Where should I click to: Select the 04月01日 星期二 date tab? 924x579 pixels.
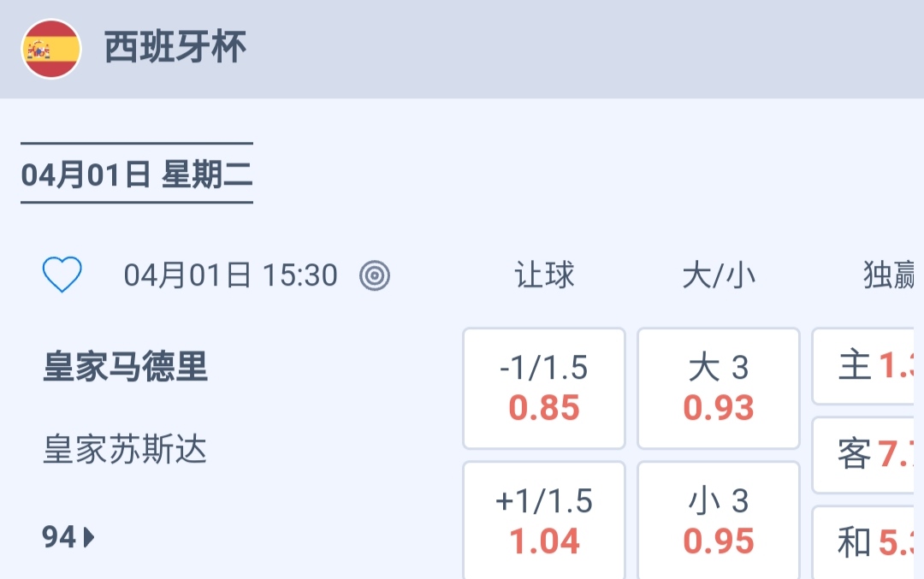pyautogui.click(x=137, y=174)
